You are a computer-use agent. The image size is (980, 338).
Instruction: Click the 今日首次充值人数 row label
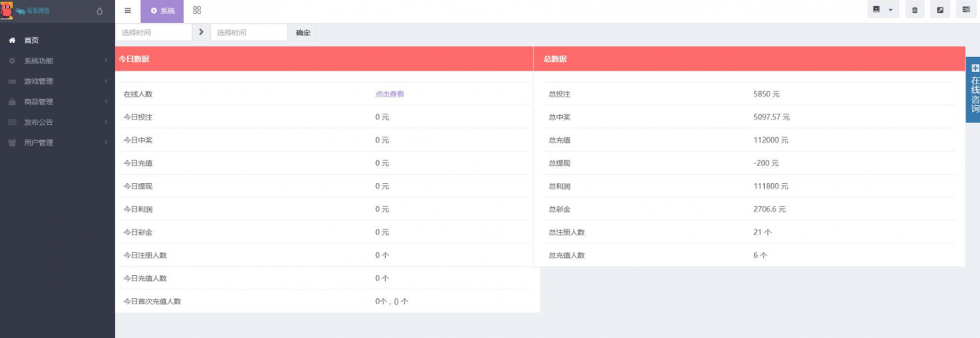click(152, 301)
